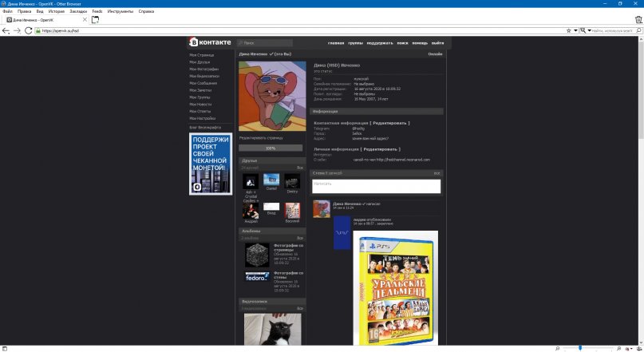Open the Jerry mouse profile picture

point(272,96)
